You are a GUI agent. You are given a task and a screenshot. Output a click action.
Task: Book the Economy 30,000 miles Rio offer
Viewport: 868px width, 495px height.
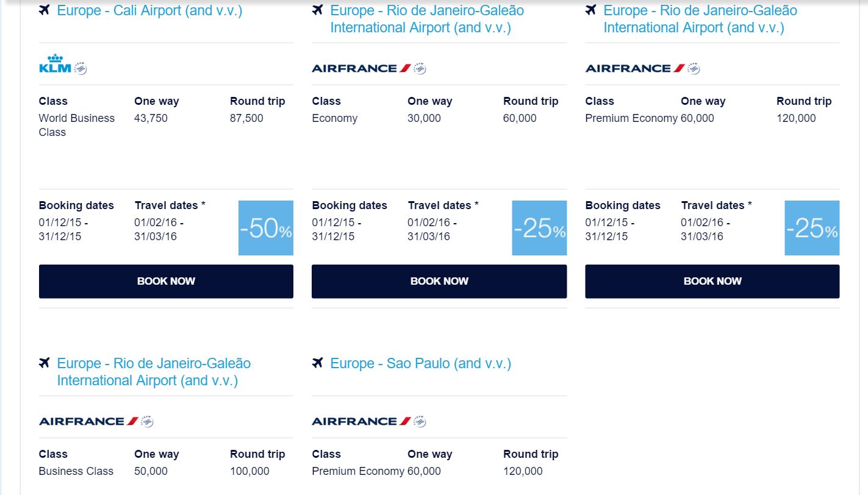[439, 281]
